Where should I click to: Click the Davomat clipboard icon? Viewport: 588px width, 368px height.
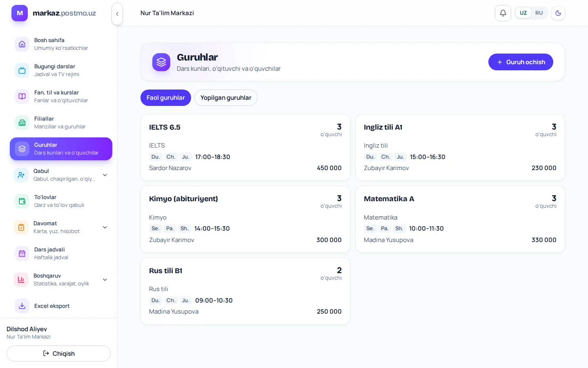(21, 227)
